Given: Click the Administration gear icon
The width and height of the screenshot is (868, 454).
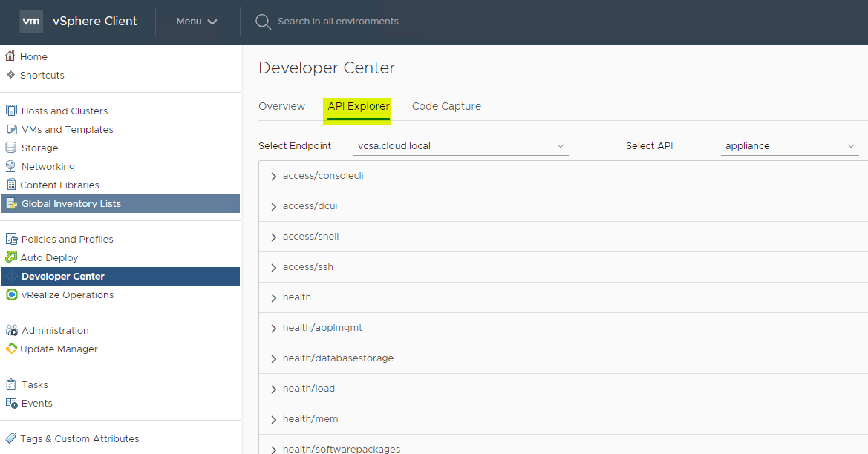Looking at the screenshot, I should 11,330.
